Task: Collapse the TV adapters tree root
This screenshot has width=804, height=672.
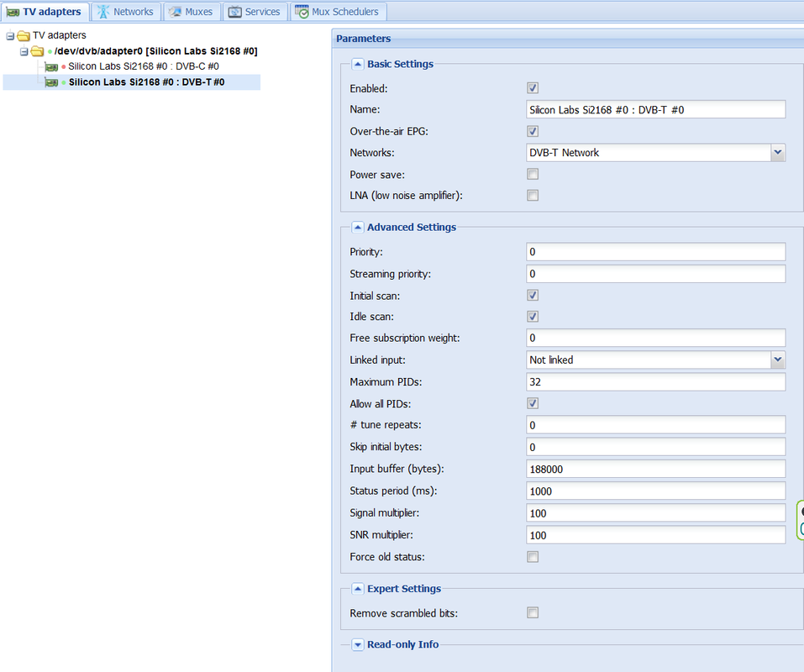Action: click(x=10, y=36)
